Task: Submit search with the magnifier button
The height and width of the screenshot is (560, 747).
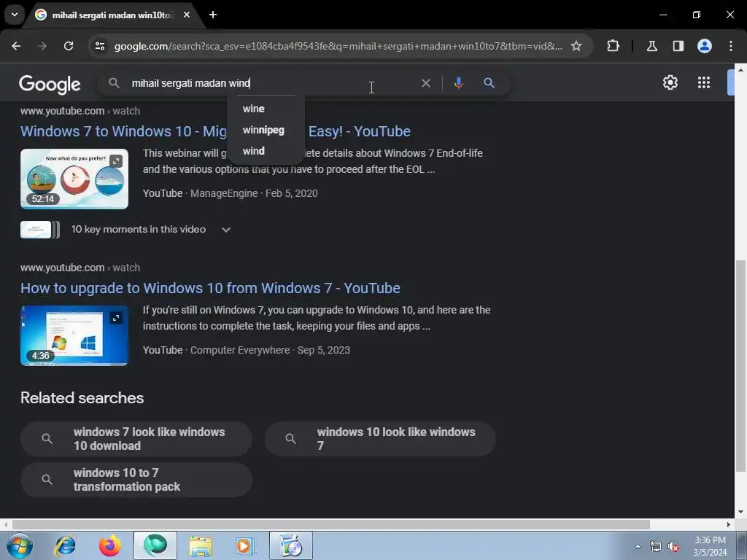Action: point(489,83)
